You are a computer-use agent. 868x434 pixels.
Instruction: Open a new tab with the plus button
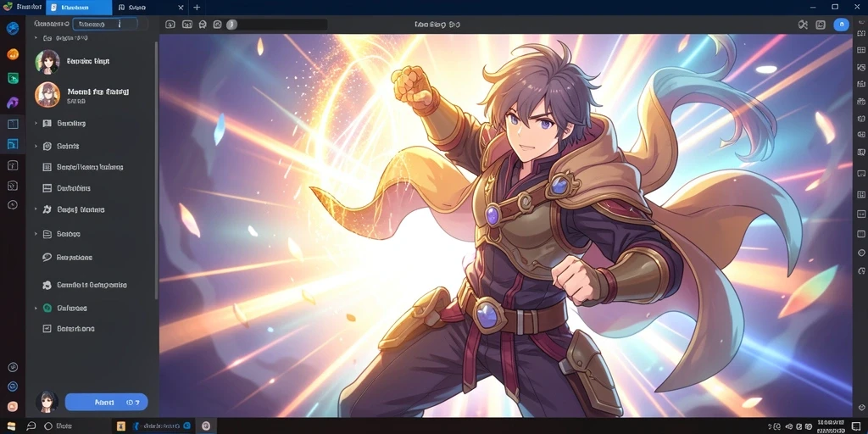tap(197, 8)
